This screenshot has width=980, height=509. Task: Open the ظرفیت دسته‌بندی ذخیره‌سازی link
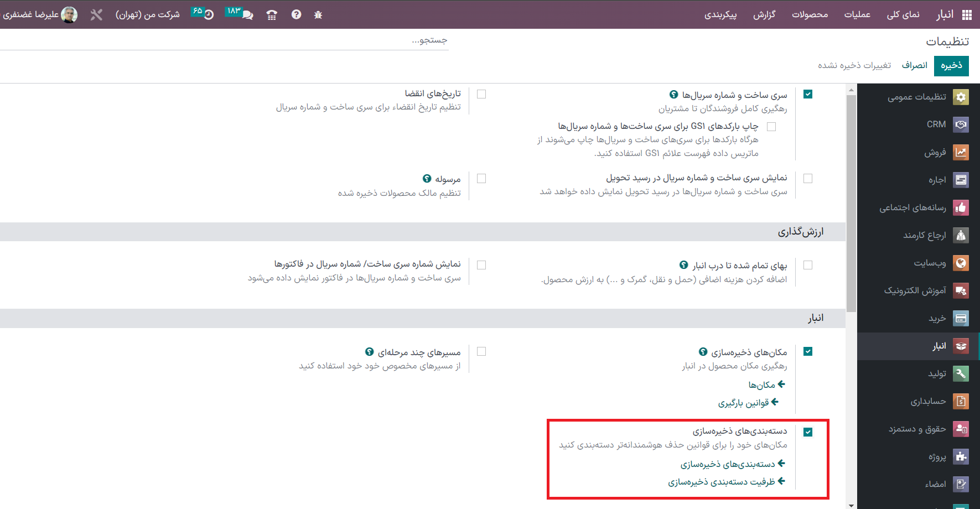click(727, 482)
